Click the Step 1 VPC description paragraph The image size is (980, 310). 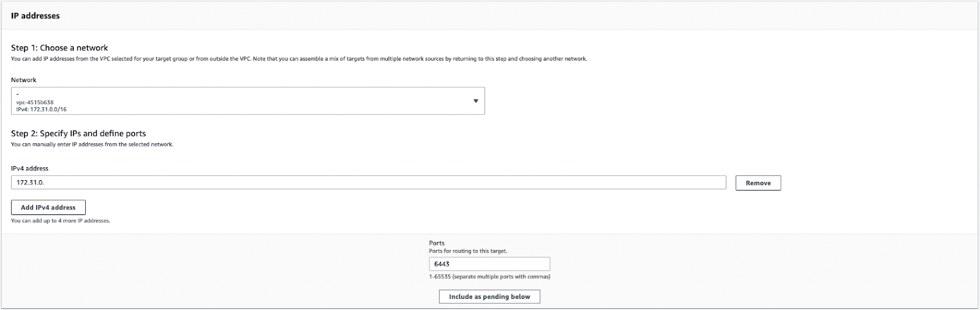pyautogui.click(x=299, y=59)
